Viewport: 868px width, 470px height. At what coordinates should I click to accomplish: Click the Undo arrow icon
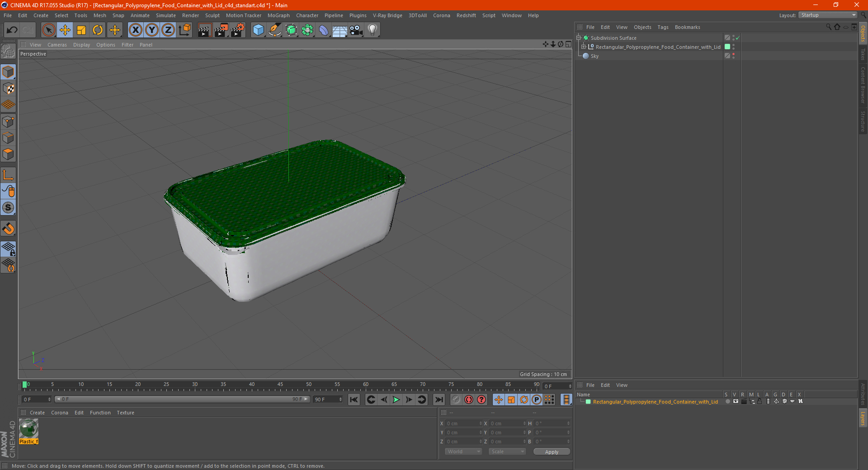coord(12,30)
